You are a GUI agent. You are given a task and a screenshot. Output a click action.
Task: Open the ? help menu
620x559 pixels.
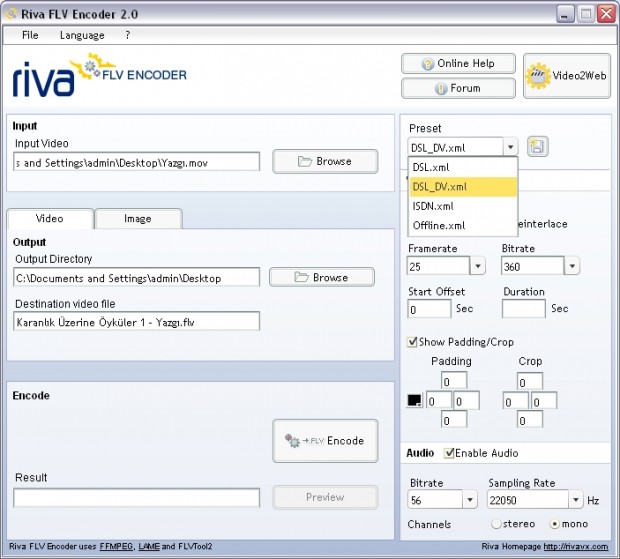pos(127,35)
